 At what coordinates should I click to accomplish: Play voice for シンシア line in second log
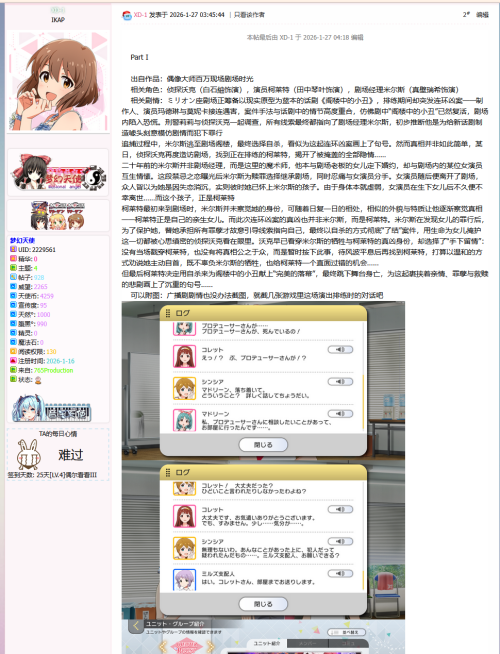coord(340,541)
